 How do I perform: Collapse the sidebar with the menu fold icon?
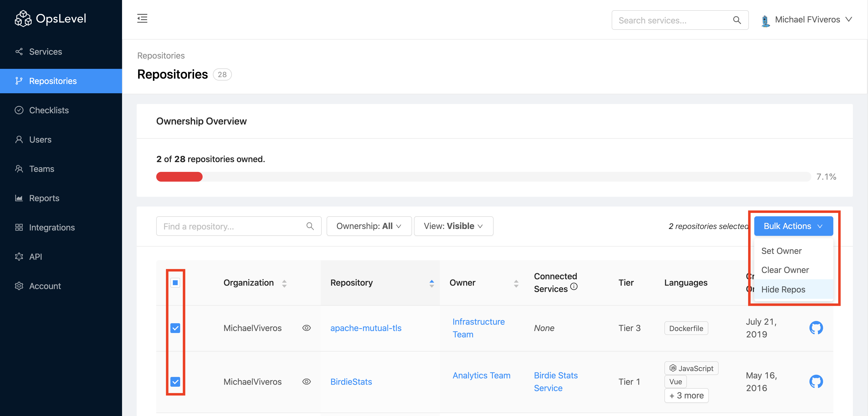tap(142, 19)
